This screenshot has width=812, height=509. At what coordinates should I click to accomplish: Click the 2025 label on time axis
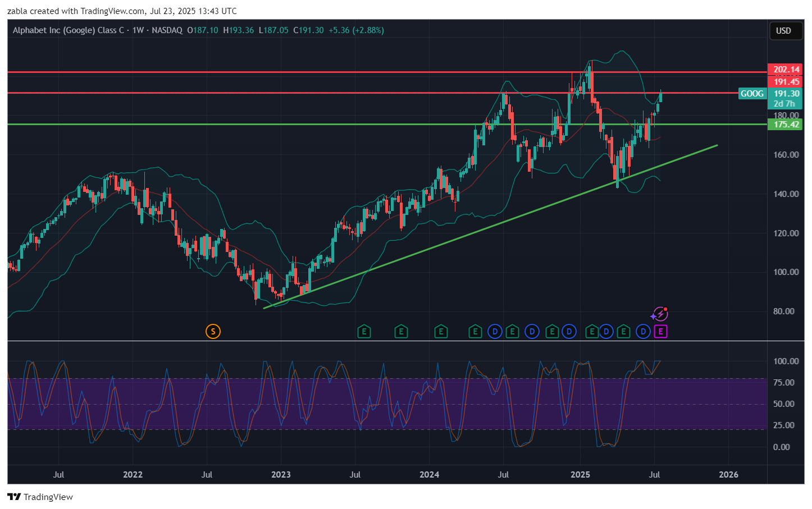point(580,474)
